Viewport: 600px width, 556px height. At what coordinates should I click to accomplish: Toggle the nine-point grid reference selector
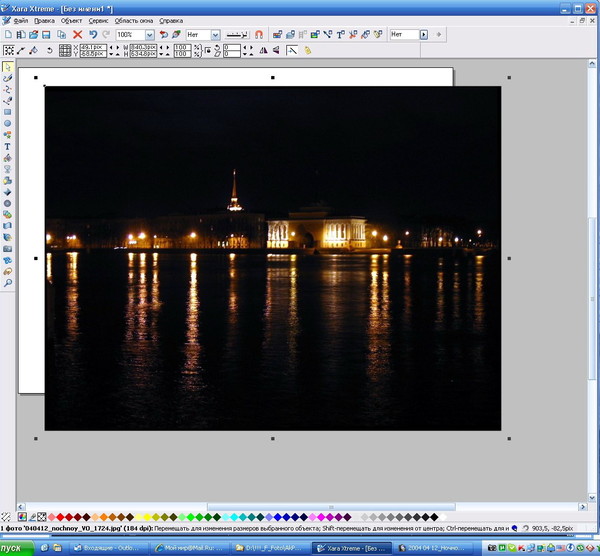pyautogui.click(x=65, y=51)
